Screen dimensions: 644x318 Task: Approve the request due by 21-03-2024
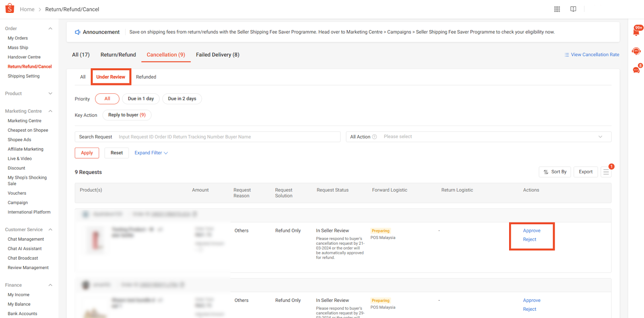532,231
